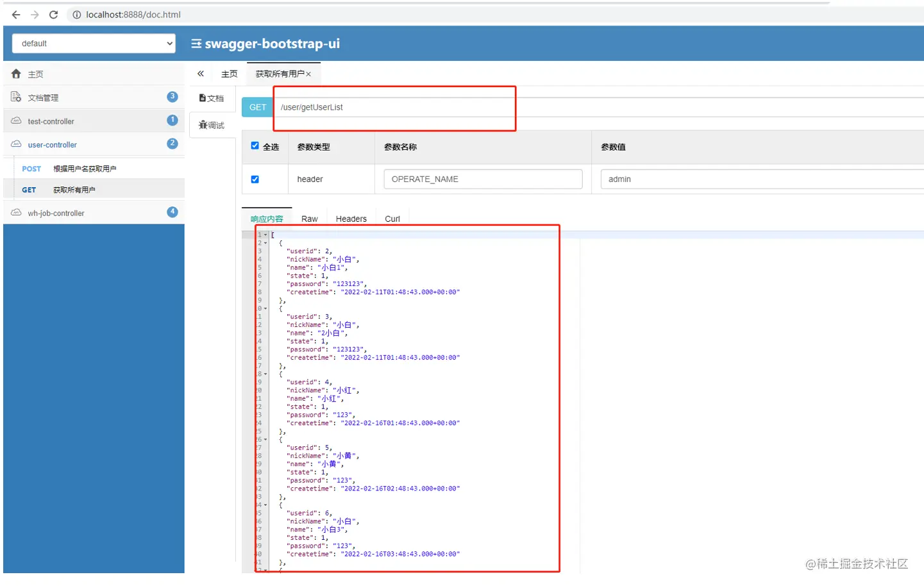Click the "nickName": "小黄" line
This screenshot has width=924, height=586.
pyautogui.click(x=323, y=455)
